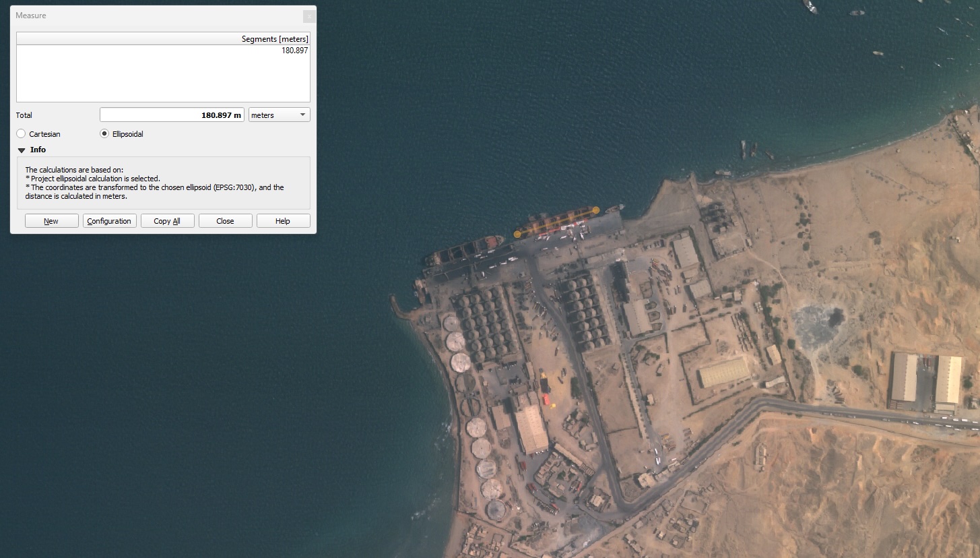Click the Copy All button
The height and width of the screenshot is (558, 980).
[167, 221]
